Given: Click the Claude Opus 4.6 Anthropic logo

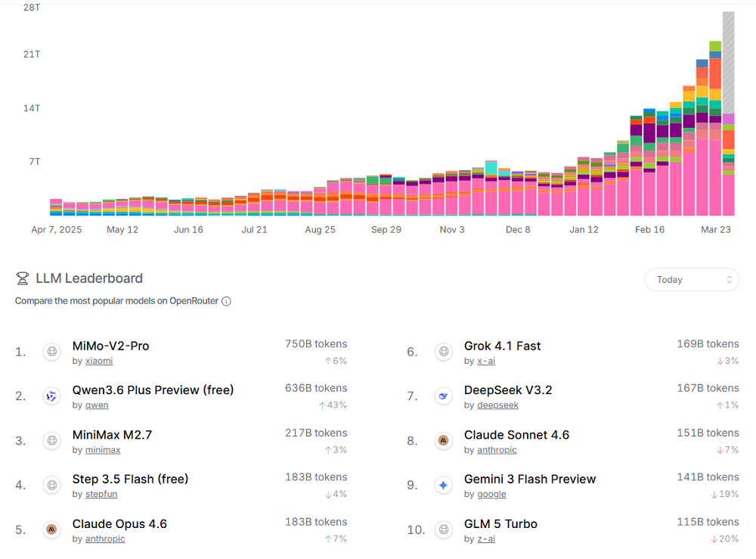Looking at the screenshot, I should coord(51,529).
